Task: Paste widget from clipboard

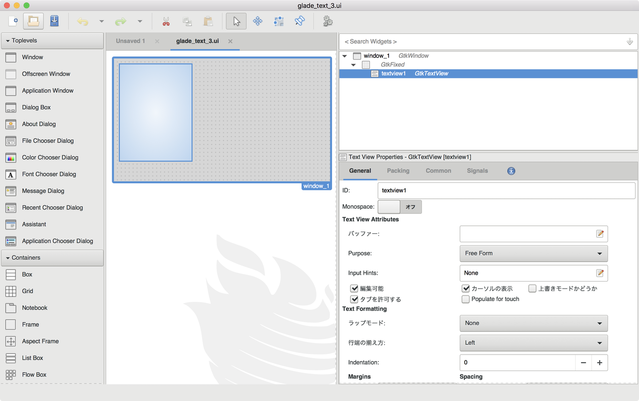Action: pyautogui.click(x=208, y=22)
